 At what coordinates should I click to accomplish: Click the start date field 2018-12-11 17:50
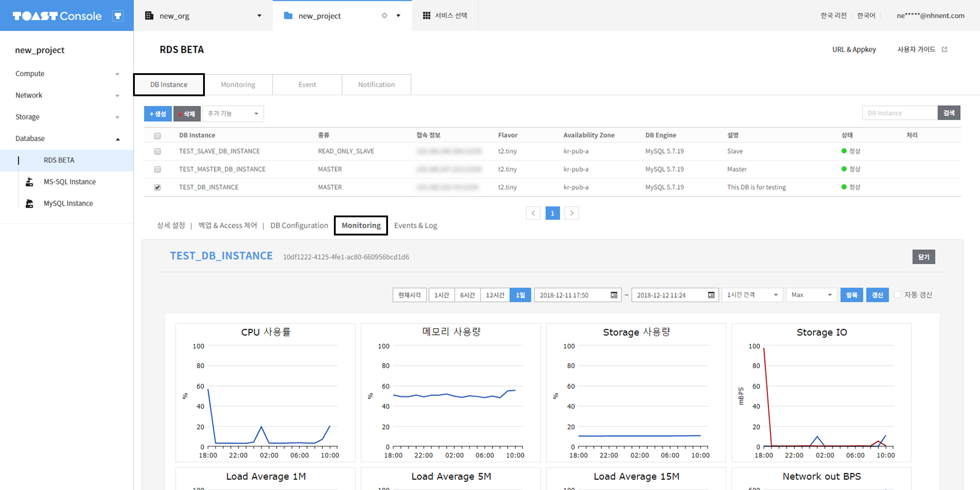(x=577, y=295)
